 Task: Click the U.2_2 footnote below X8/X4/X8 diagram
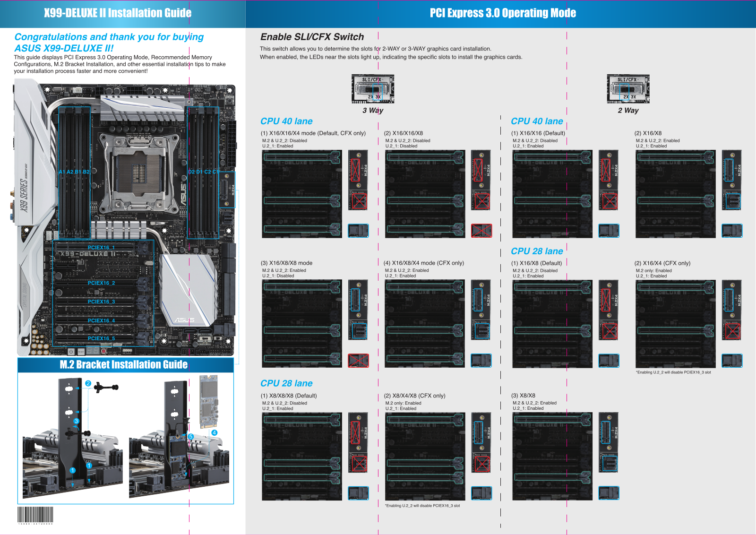pyautogui.click(x=422, y=506)
